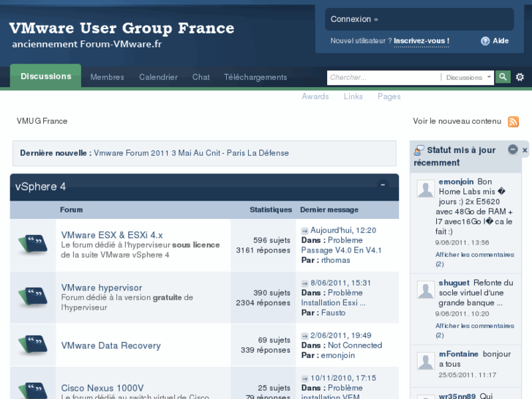
Task: Open the Téléchargements tab
Action: point(255,78)
